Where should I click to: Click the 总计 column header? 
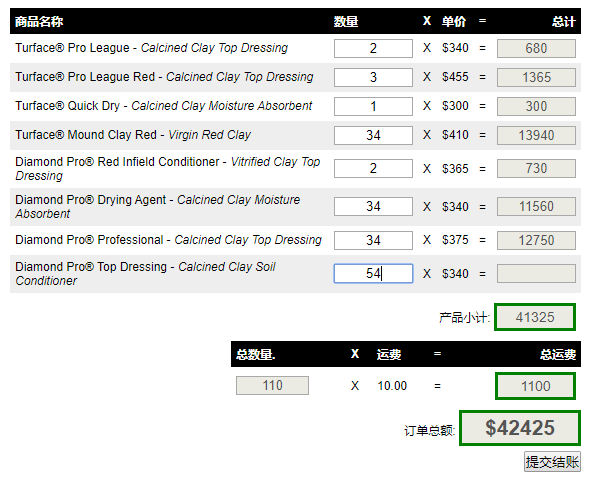pos(563,21)
